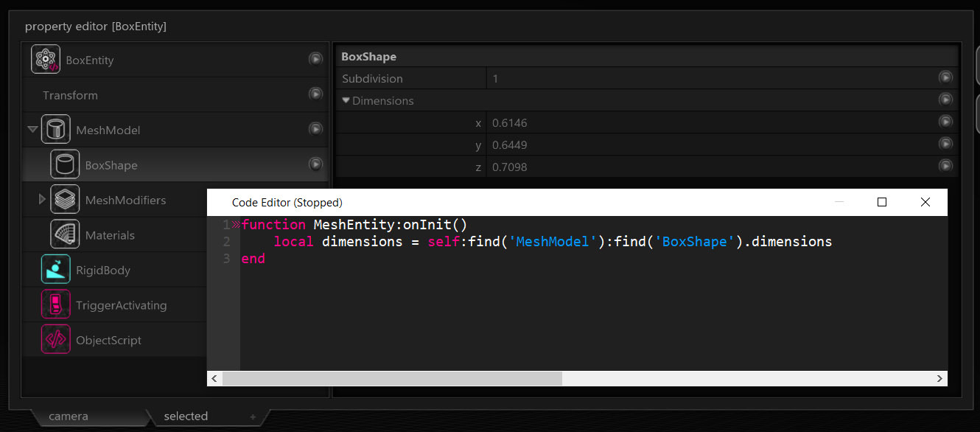Select the RigidBody component icon

[x=55, y=270]
